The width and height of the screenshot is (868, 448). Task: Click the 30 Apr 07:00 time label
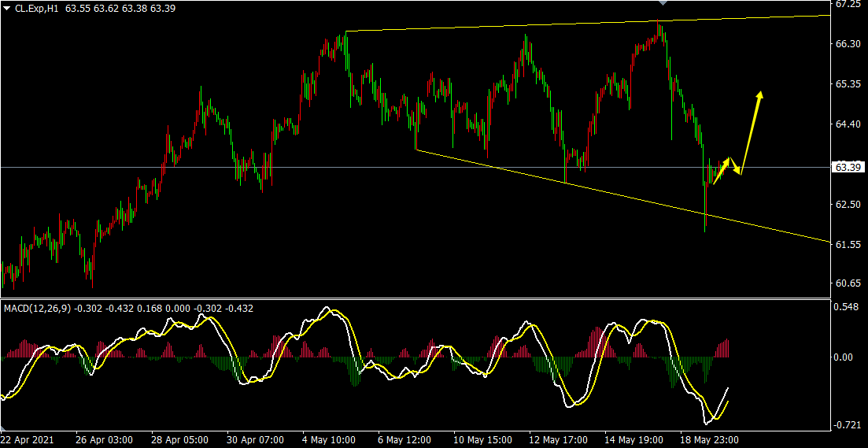[255, 439]
